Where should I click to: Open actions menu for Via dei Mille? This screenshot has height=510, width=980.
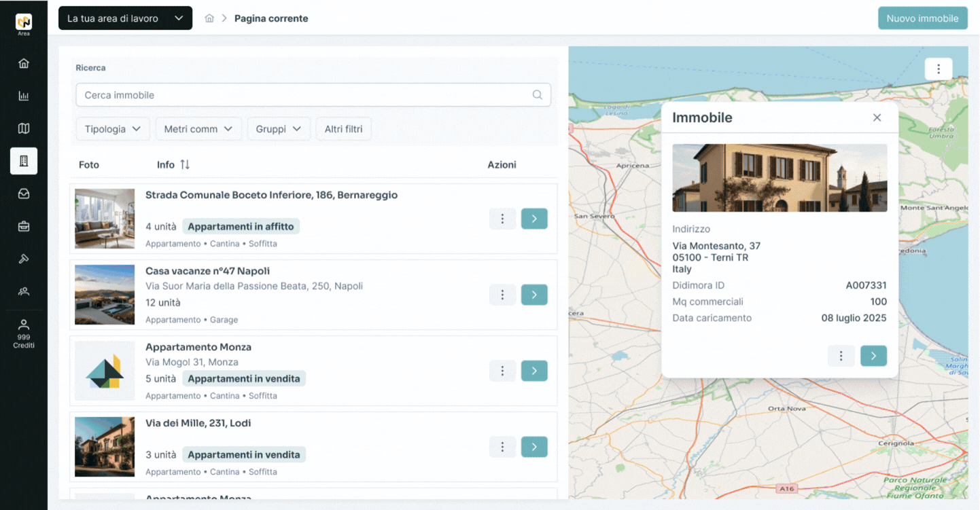point(502,447)
